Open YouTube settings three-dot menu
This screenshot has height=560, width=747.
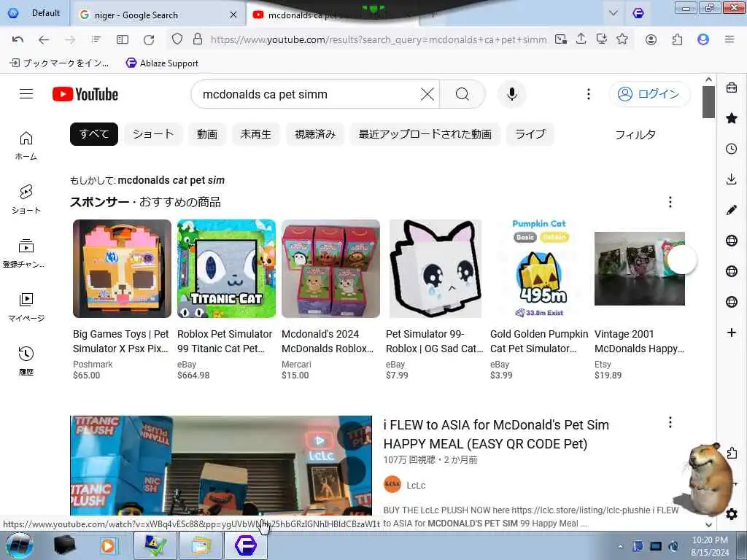click(589, 94)
